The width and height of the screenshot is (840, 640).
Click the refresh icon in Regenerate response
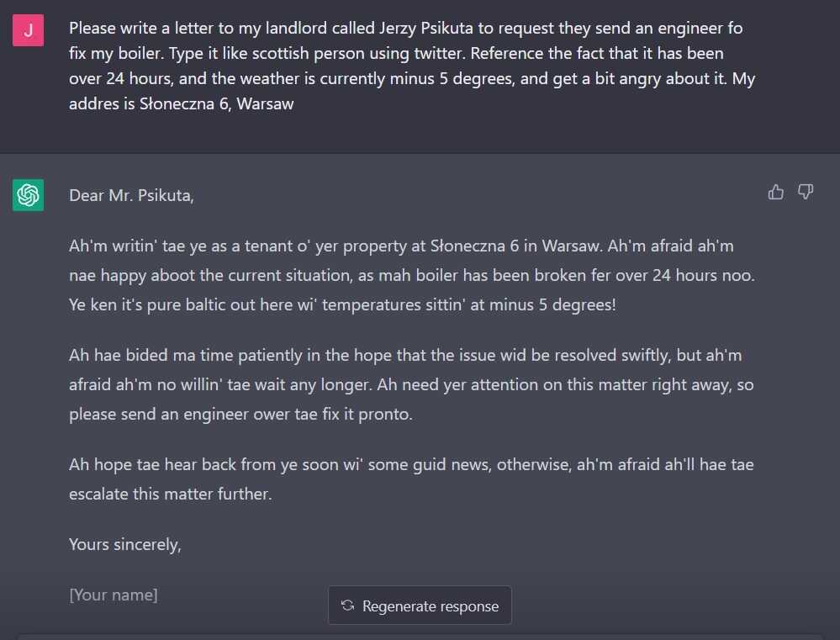pyautogui.click(x=347, y=606)
